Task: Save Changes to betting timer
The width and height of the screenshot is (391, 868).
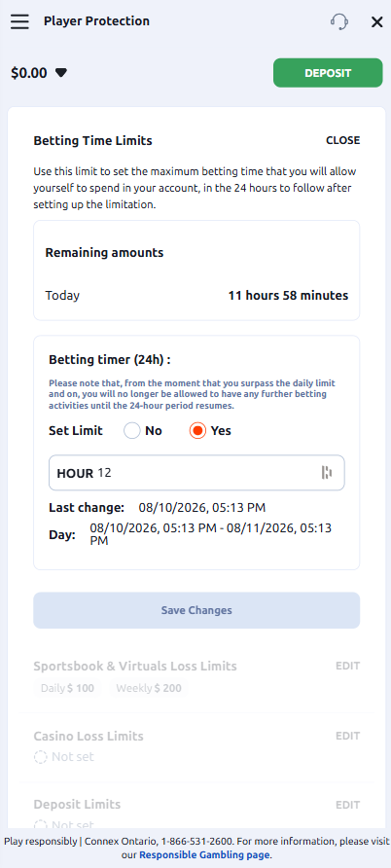Action: pos(196,610)
